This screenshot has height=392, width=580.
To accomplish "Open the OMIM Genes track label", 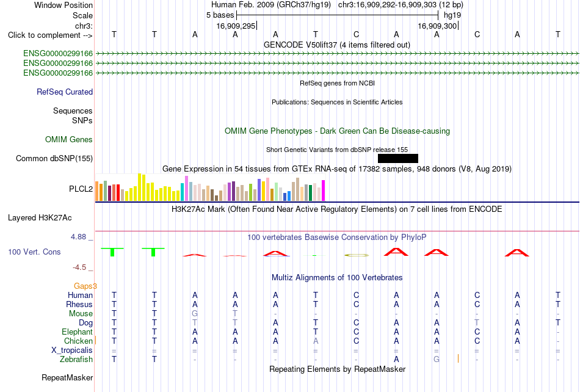I will click(69, 139).
